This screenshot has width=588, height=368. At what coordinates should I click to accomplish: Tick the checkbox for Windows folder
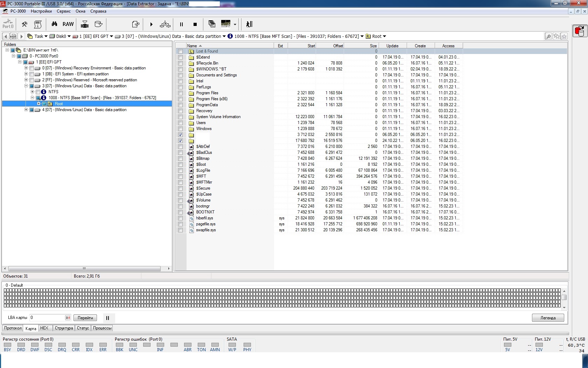pyautogui.click(x=180, y=129)
